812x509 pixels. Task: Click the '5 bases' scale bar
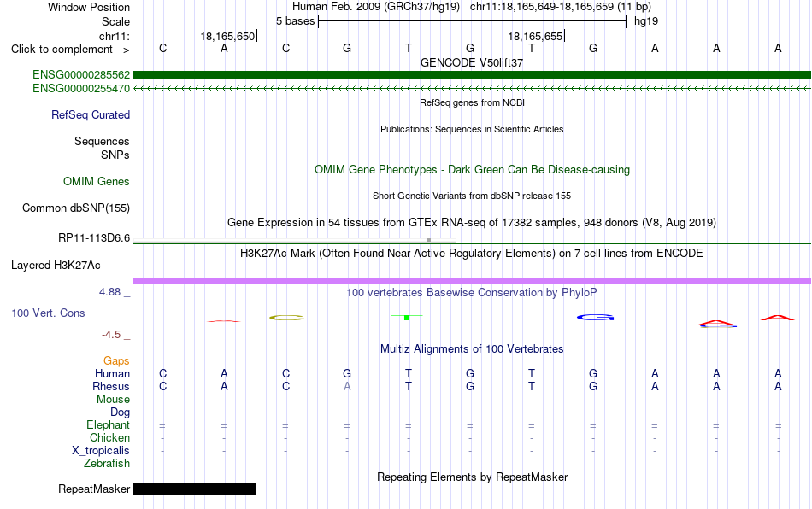[473, 21]
